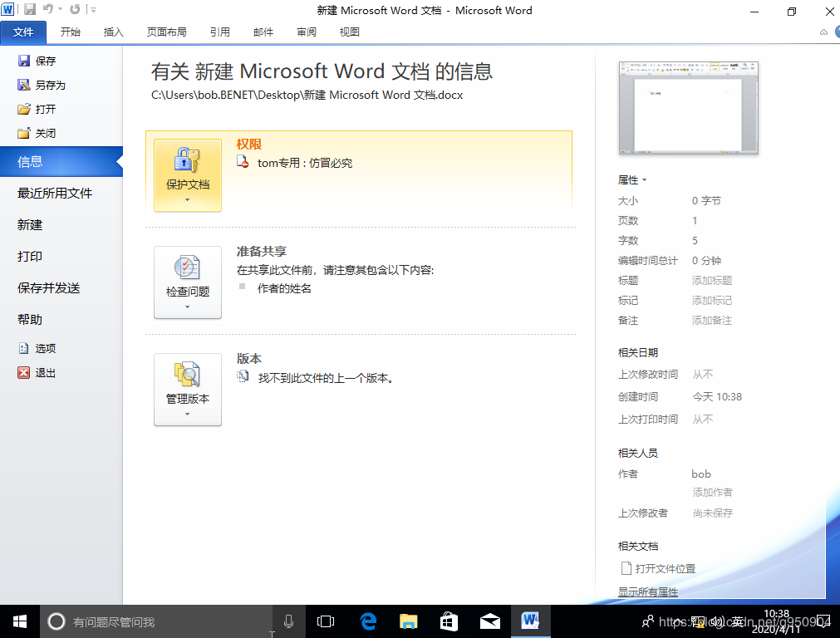The height and width of the screenshot is (638, 840).
Task: Switch to the 邮件 ribbon tab
Action: [x=263, y=32]
